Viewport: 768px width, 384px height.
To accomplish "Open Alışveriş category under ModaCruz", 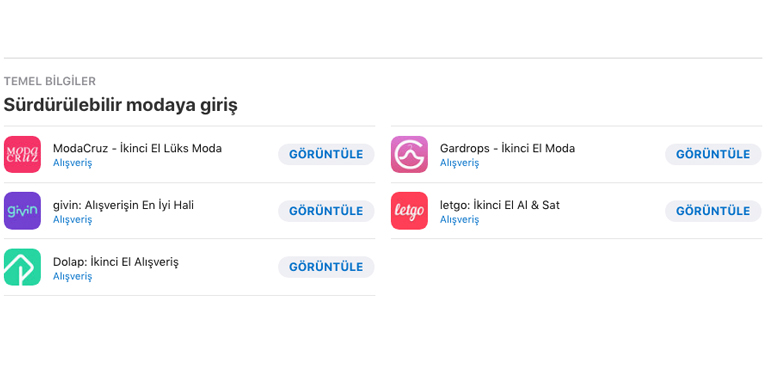I will (x=72, y=163).
